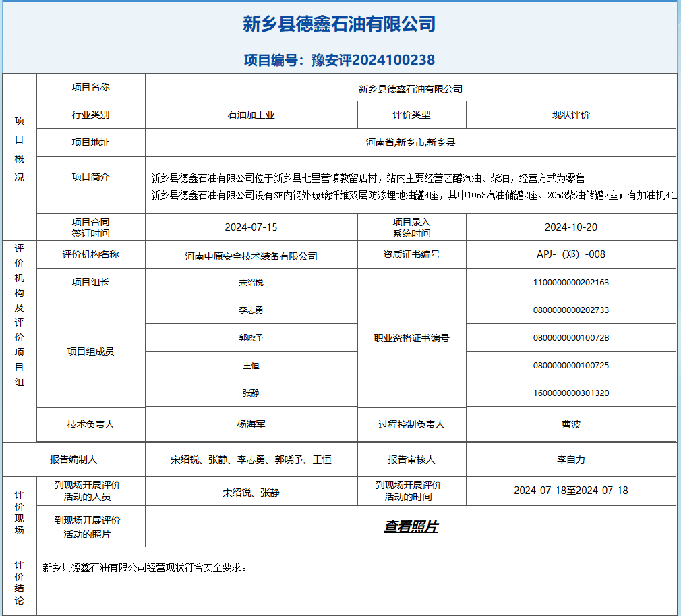Open the 查看照片 photo link
Screen dimensions: 681x616
pyautogui.click(x=411, y=526)
